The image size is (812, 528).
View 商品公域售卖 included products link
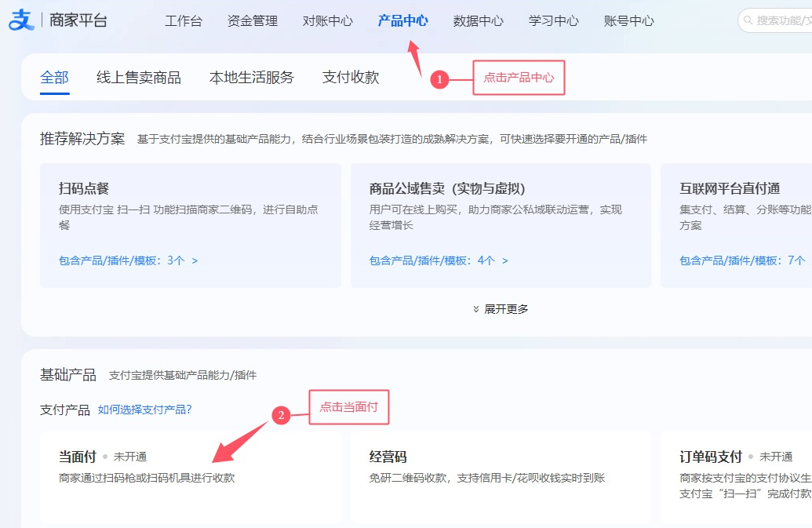coord(439,260)
